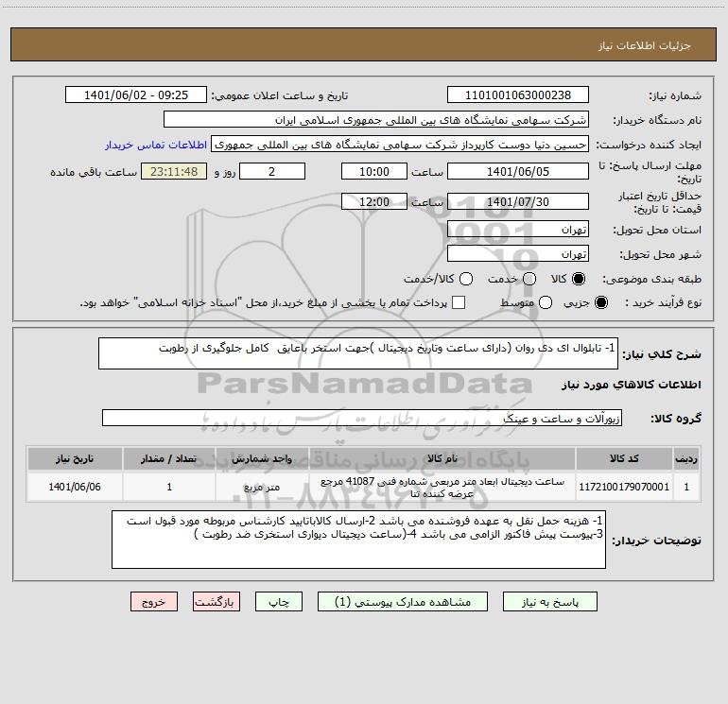This screenshot has height=704, width=728.
Task: Click quantity cell with value 1
Action: pos(169,487)
